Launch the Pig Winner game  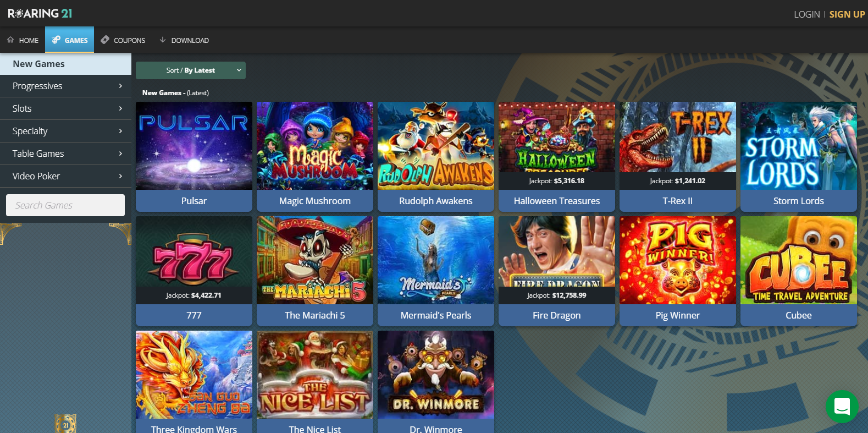click(677, 271)
